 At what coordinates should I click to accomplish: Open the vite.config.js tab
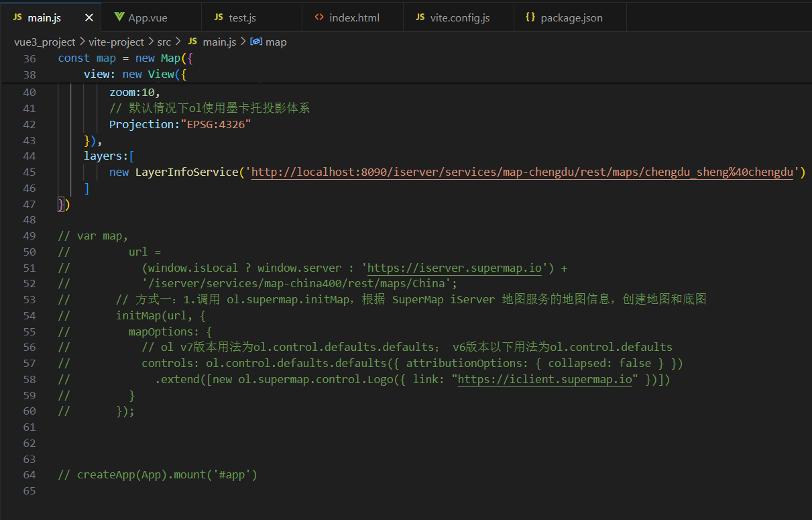459,17
